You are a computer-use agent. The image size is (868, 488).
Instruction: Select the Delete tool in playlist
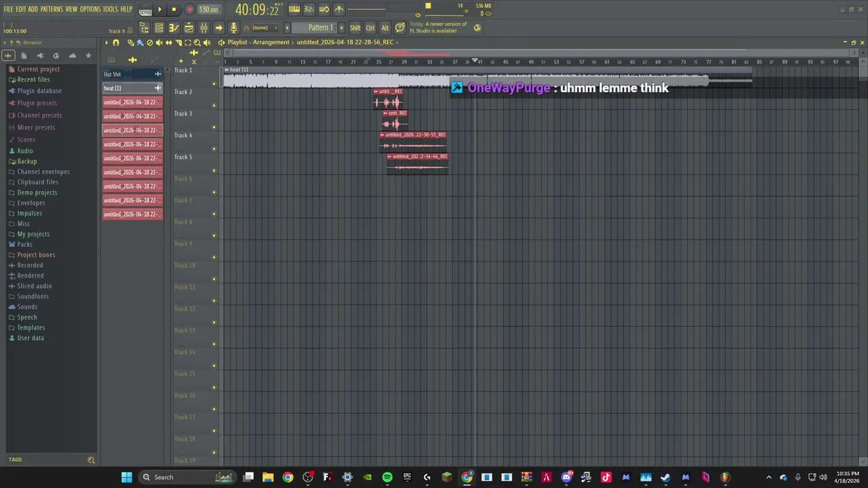coord(150,43)
